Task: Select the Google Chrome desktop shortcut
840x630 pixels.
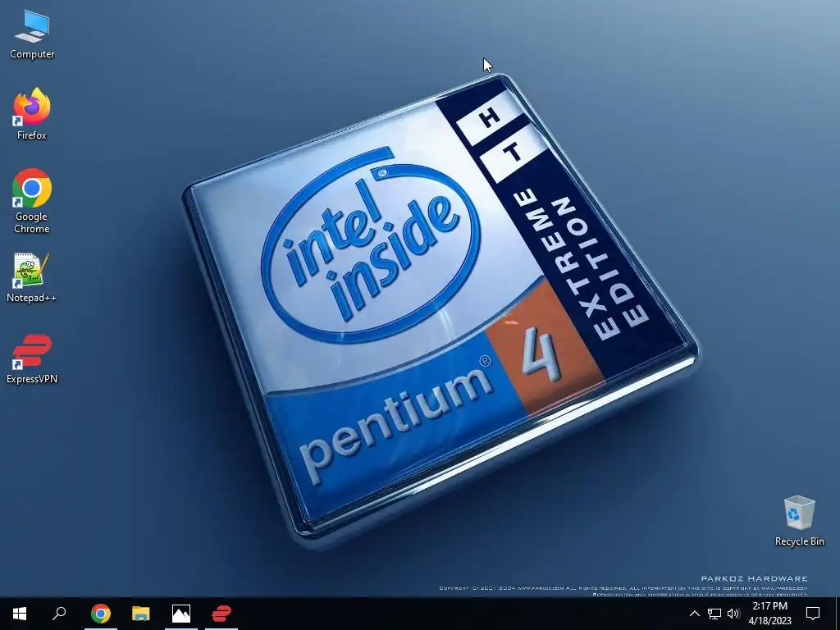Action: 32,202
